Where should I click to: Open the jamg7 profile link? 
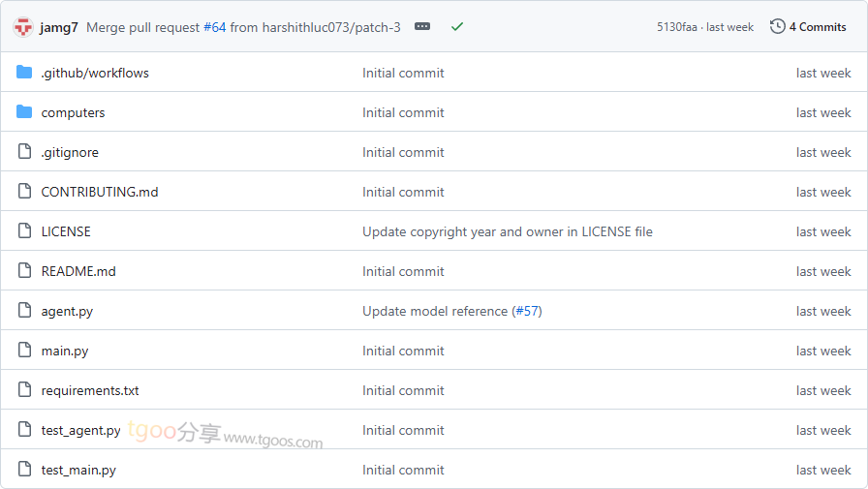59,27
